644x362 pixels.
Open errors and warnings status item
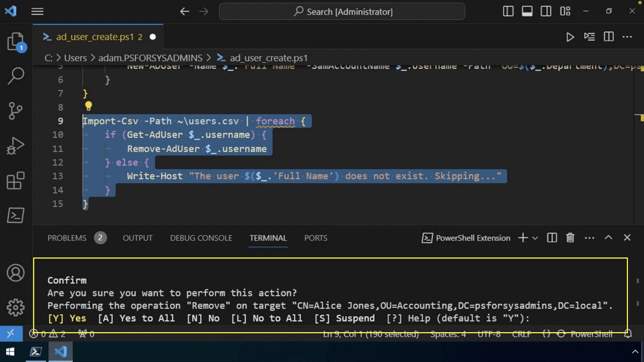point(48,334)
